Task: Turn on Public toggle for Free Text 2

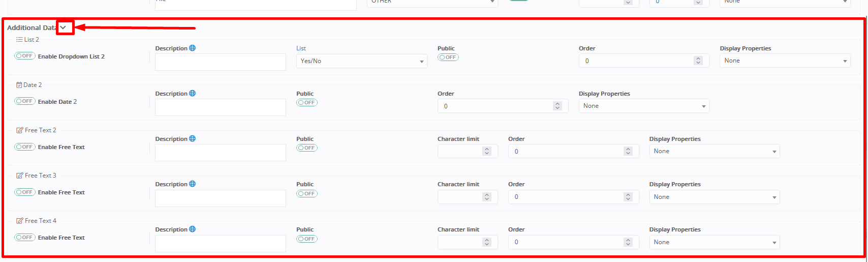Action: coord(307,148)
